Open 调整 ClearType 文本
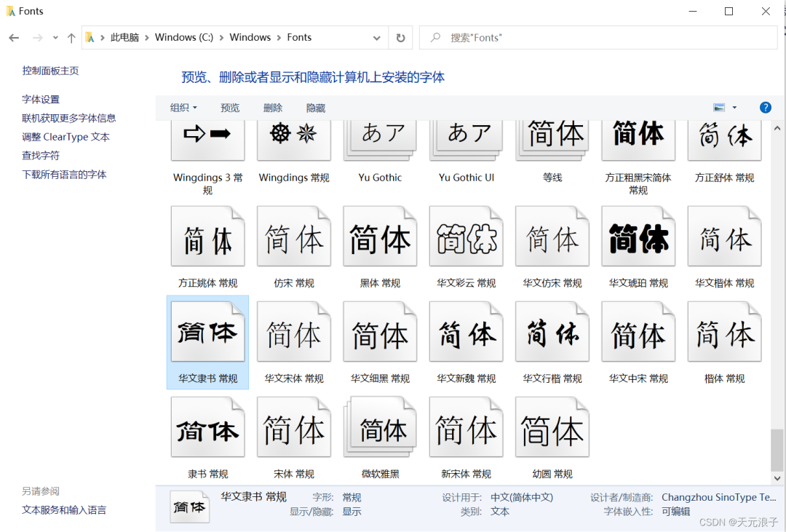 pyautogui.click(x=65, y=136)
